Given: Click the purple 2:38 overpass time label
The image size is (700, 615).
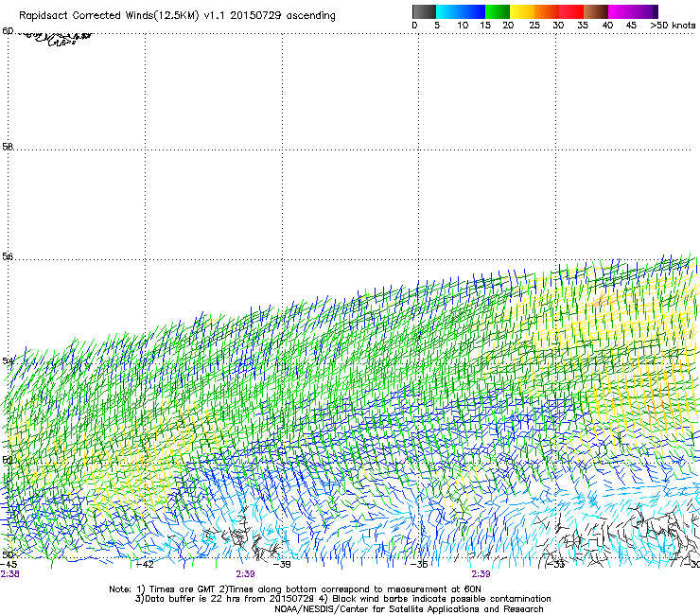Looking at the screenshot, I should tap(9, 574).
